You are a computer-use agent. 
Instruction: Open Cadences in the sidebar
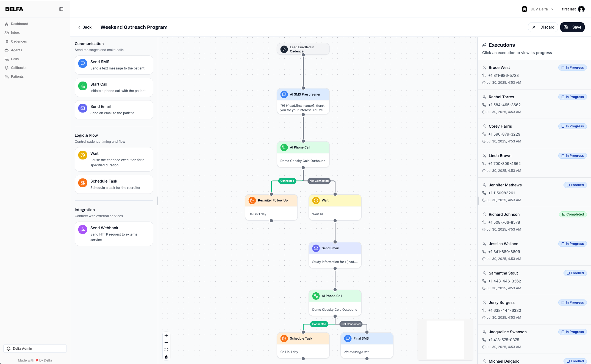coord(19,41)
